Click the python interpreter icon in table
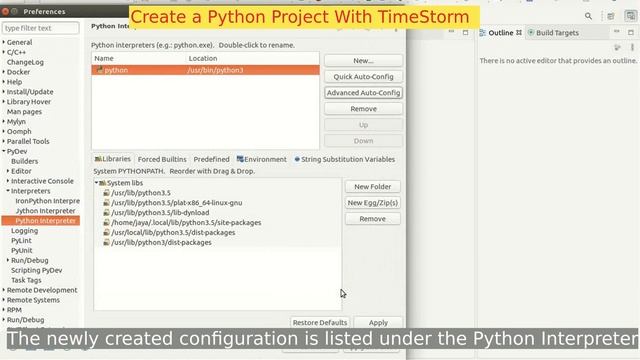This screenshot has height=360, width=640. click(x=100, y=70)
